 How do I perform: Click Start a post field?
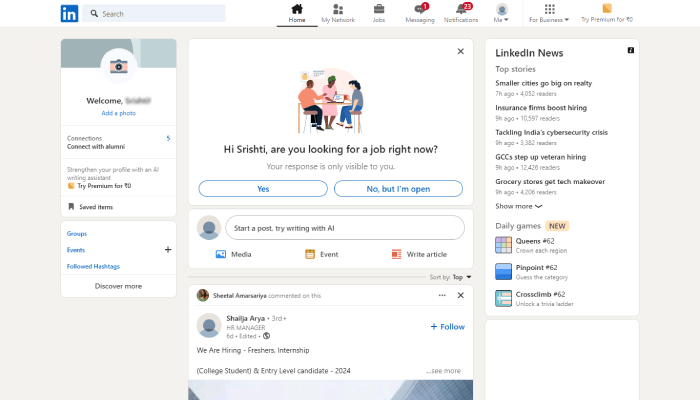click(x=345, y=228)
